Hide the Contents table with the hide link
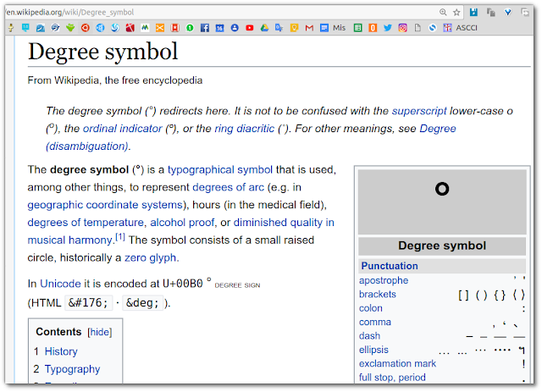 (100, 332)
